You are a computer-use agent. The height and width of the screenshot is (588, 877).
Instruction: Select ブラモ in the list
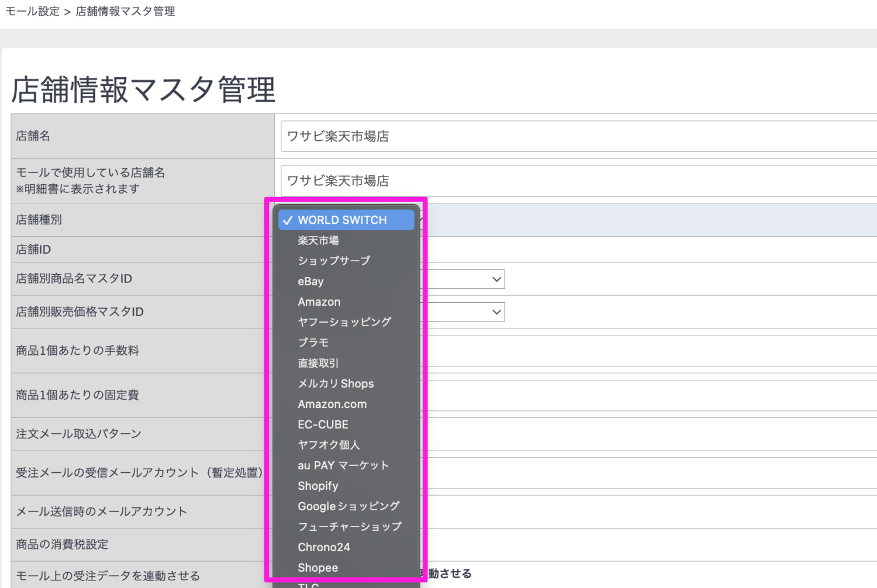pyautogui.click(x=346, y=343)
